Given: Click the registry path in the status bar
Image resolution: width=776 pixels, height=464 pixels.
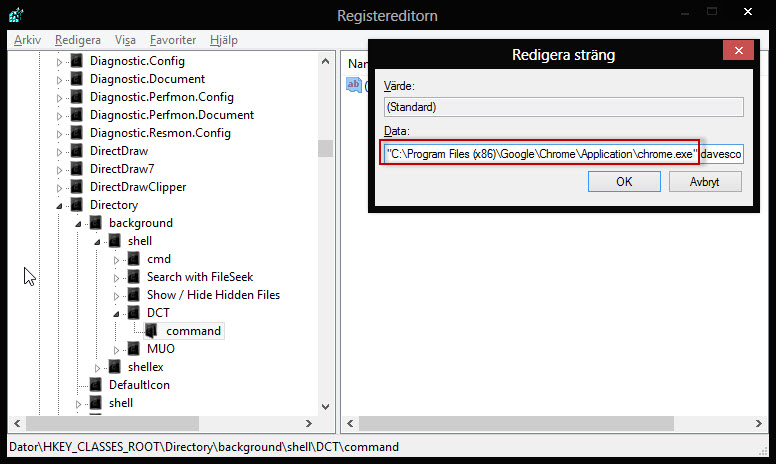Looking at the screenshot, I should [204, 447].
